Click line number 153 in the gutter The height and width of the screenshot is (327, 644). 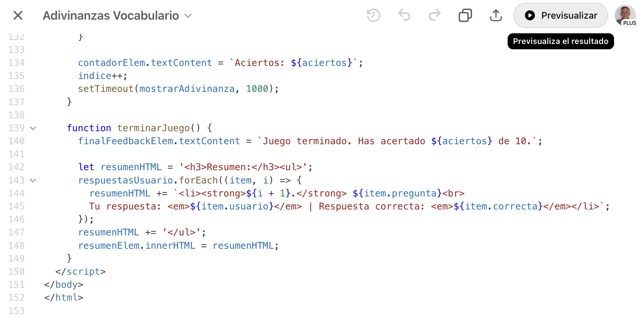coord(17,311)
